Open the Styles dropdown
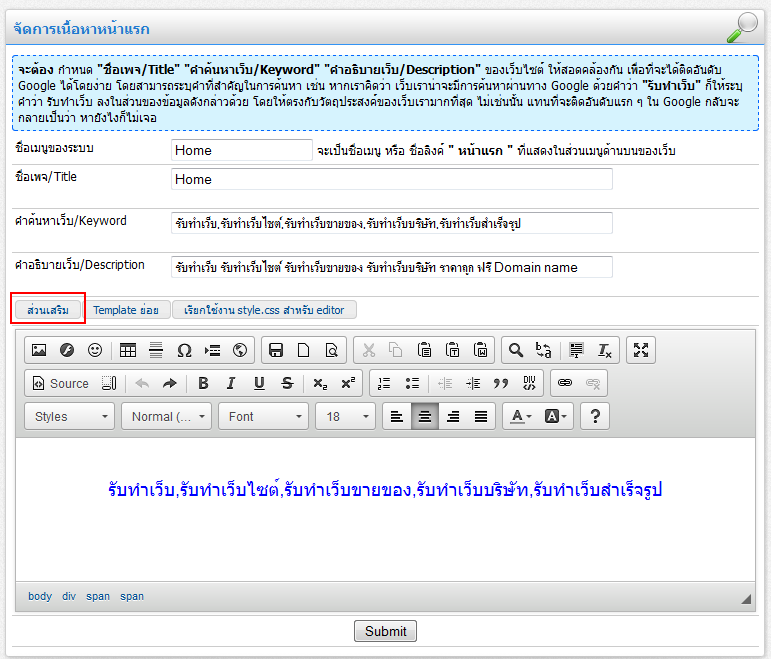 pos(70,416)
